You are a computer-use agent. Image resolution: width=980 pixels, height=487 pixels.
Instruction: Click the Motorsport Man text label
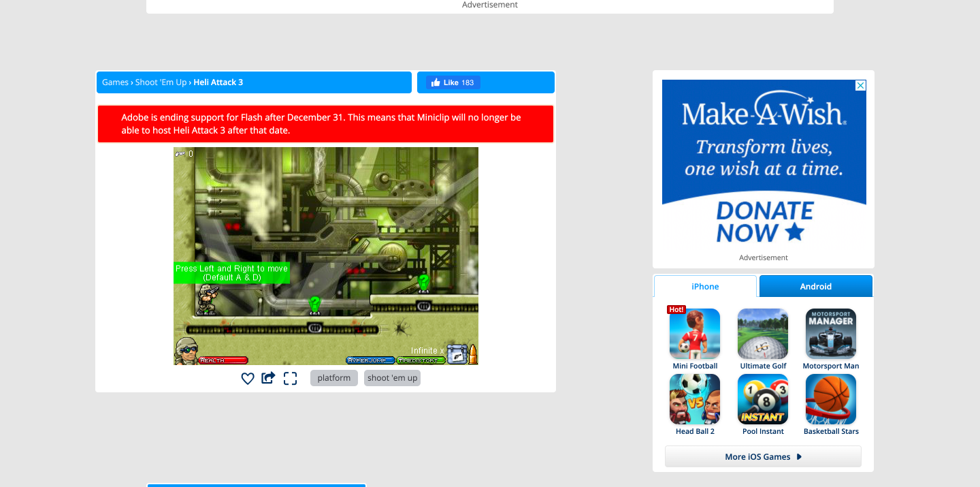pos(831,366)
